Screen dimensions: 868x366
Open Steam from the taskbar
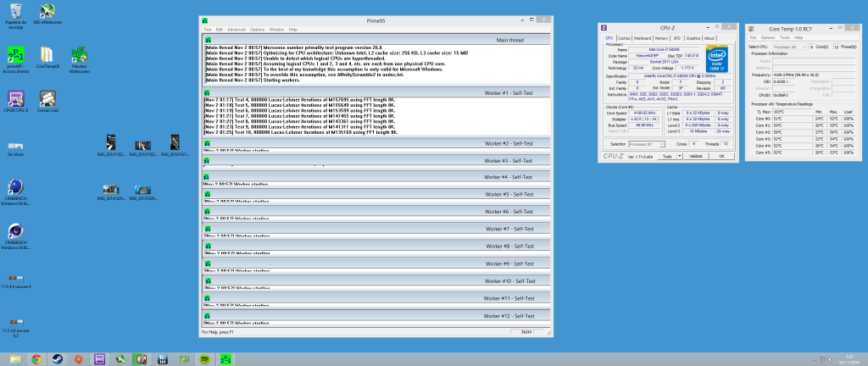[x=57, y=359]
